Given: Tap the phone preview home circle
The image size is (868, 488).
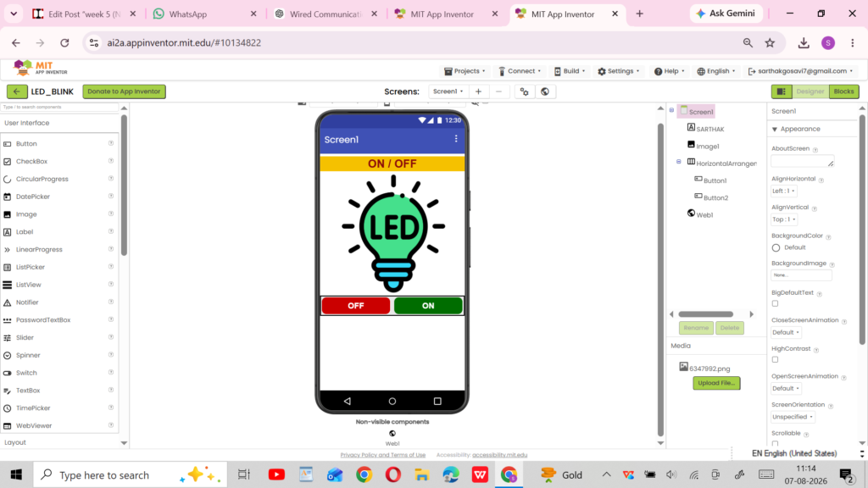Looking at the screenshot, I should 392,401.
